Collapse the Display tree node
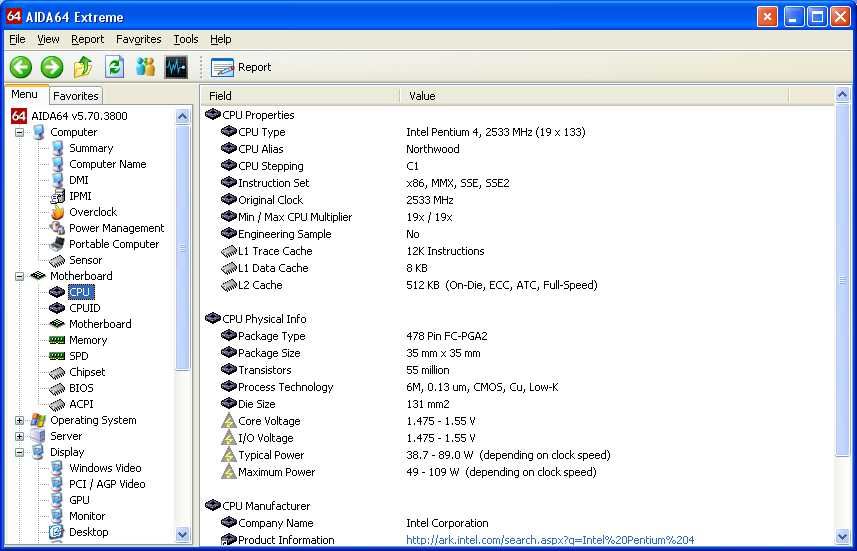This screenshot has width=857, height=551. click(20, 452)
